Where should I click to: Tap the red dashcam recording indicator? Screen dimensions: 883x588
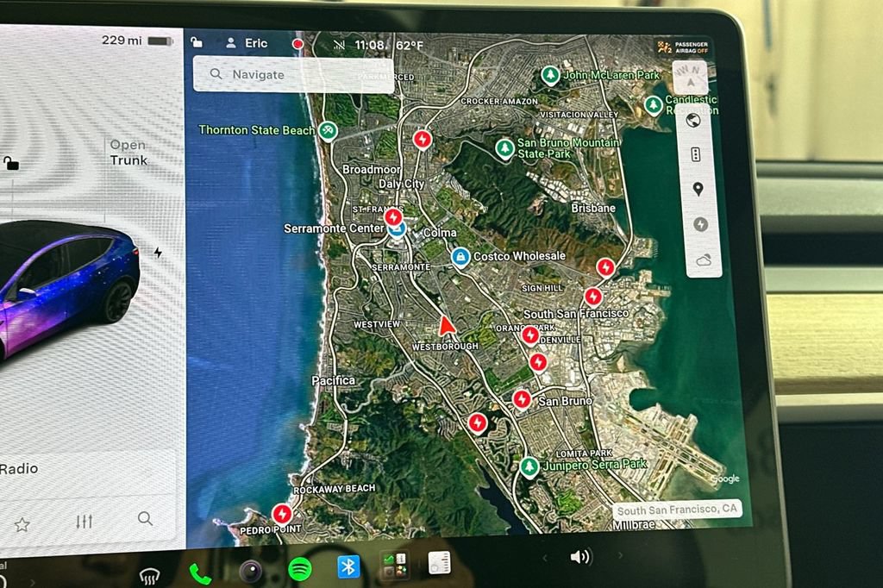pyautogui.click(x=297, y=44)
